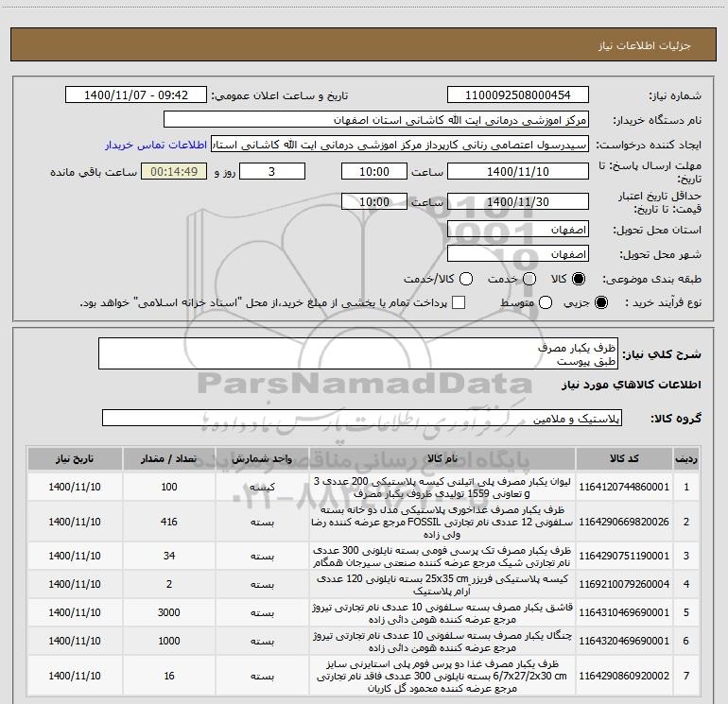Click product code 1164120744860001
This screenshot has height=704, width=728.
point(624,487)
